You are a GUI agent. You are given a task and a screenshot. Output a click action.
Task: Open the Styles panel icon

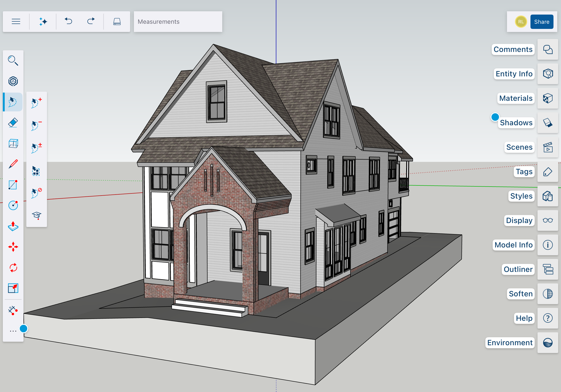tap(548, 196)
